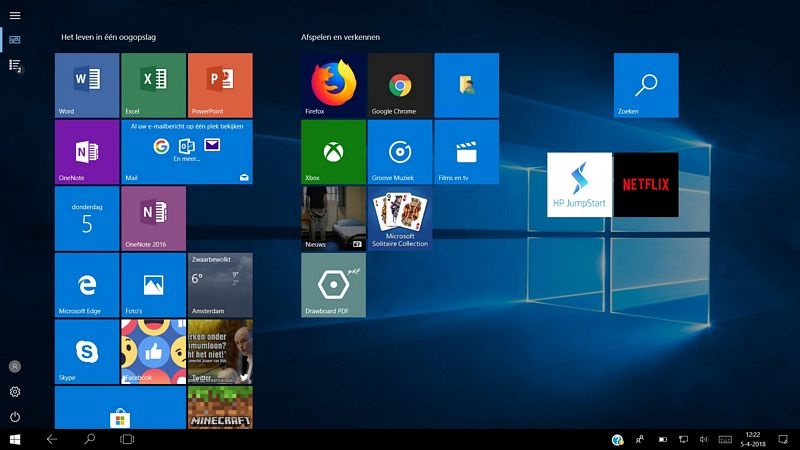Viewport: 800px width, 450px height.
Task: Open the People icon in the taskbar
Action: [x=639, y=439]
